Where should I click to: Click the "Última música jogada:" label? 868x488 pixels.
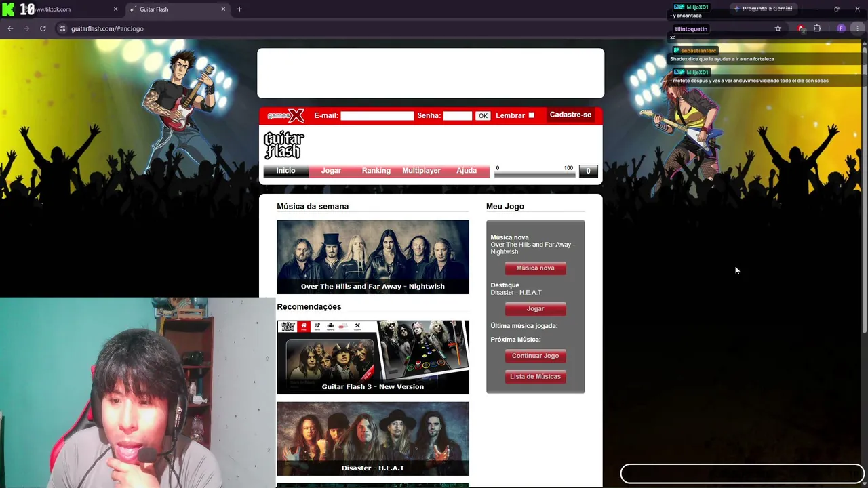[x=524, y=326]
